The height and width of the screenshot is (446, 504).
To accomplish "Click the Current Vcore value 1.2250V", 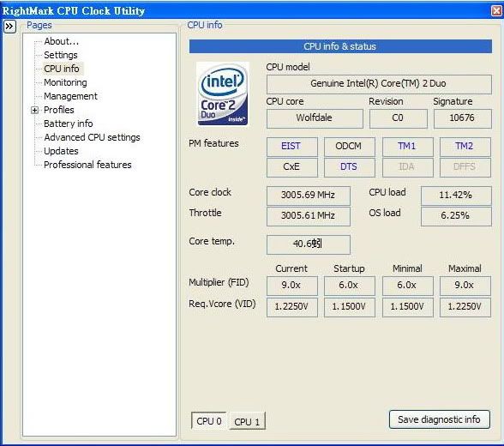I will [x=291, y=307].
